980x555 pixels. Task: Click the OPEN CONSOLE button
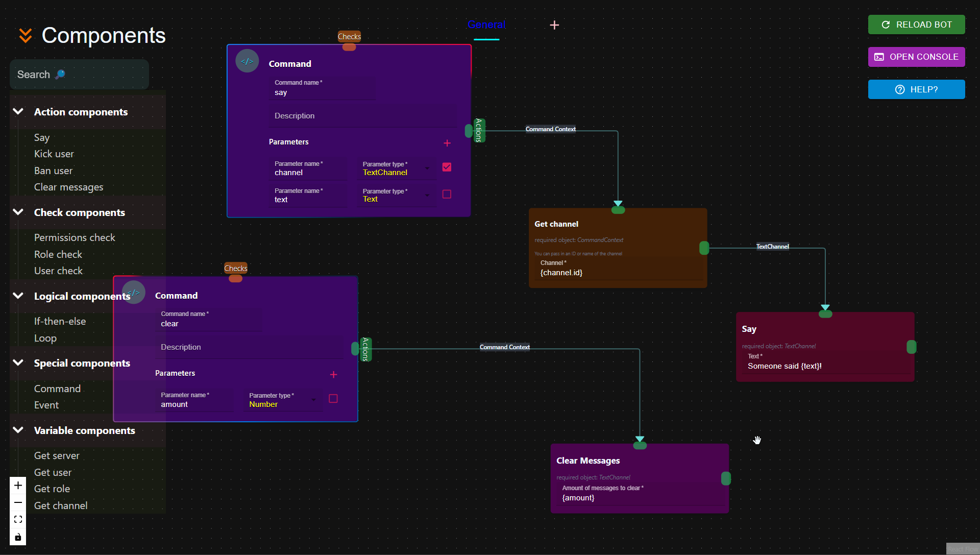pos(916,57)
